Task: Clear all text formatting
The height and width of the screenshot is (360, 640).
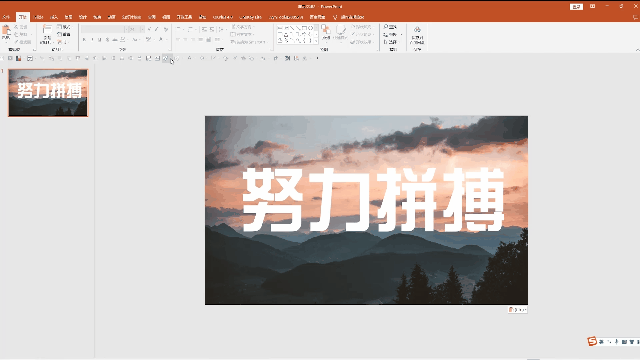Action: (x=166, y=29)
